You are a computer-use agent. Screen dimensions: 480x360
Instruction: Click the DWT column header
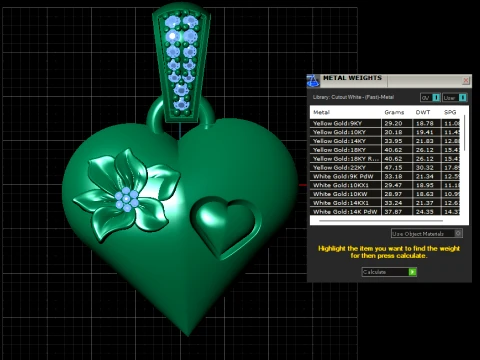[423, 112]
